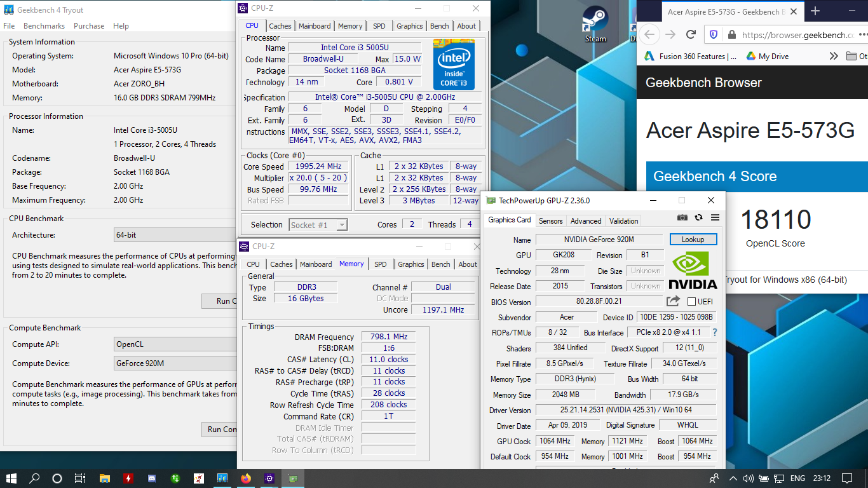Open the Fusion 360 Features bookmark
Screen dimensions: 868x488
pyautogui.click(x=690, y=56)
